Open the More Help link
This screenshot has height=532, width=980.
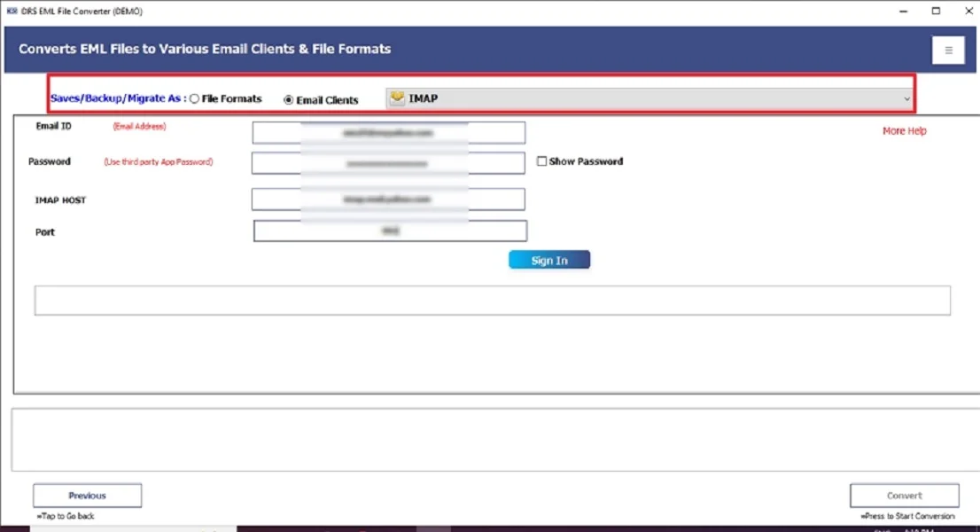coord(904,130)
